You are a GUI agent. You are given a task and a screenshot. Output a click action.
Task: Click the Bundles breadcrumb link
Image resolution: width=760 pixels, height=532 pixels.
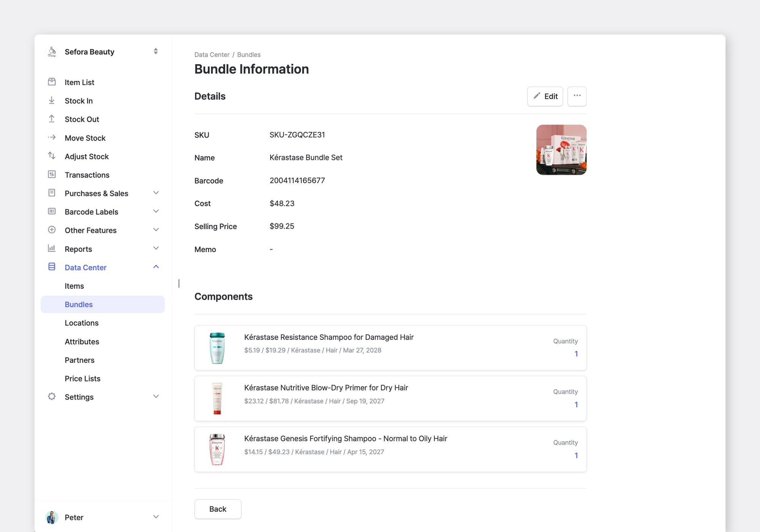click(249, 55)
